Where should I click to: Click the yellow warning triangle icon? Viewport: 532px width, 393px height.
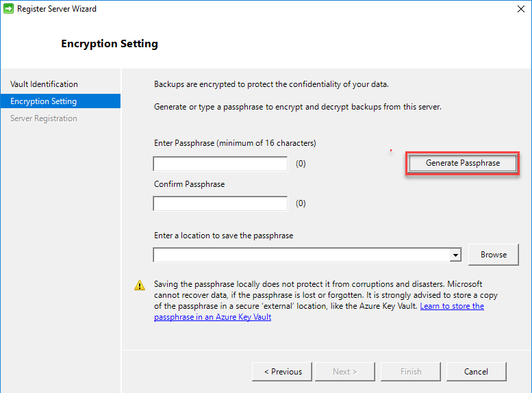tap(140, 285)
